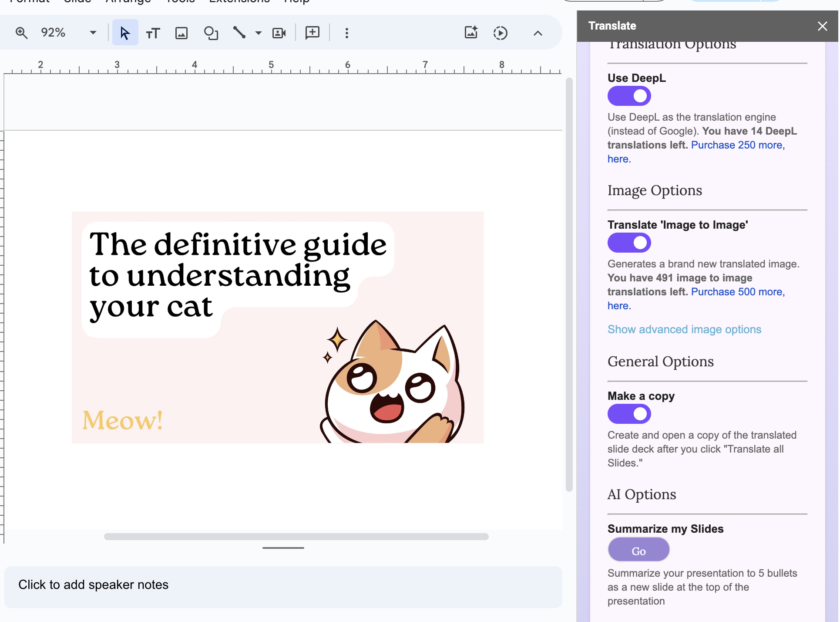Click the Meow! text on the slide
This screenshot has width=840, height=622.
(123, 420)
